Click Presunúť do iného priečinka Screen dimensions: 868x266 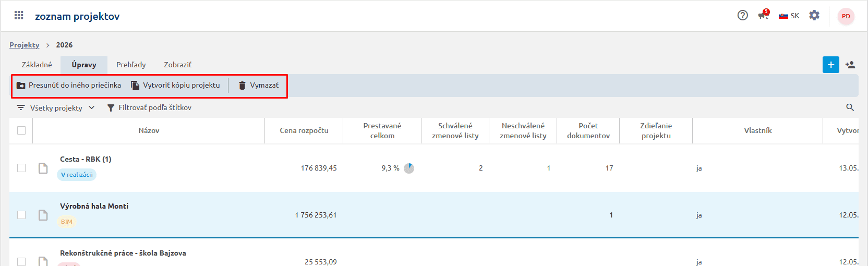tap(69, 85)
